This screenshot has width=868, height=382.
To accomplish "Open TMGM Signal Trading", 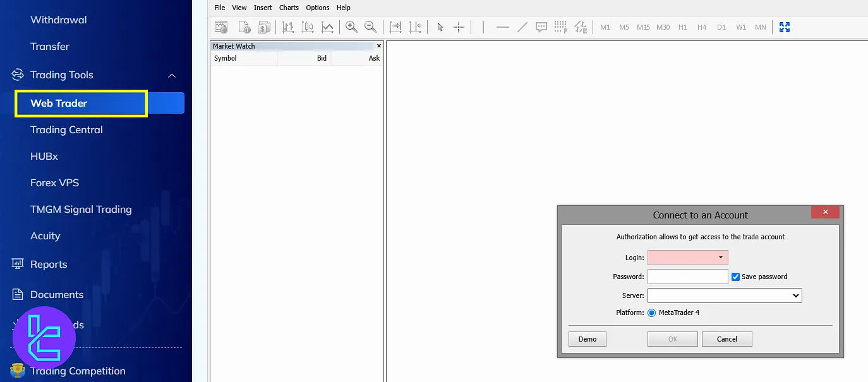I will tap(81, 210).
